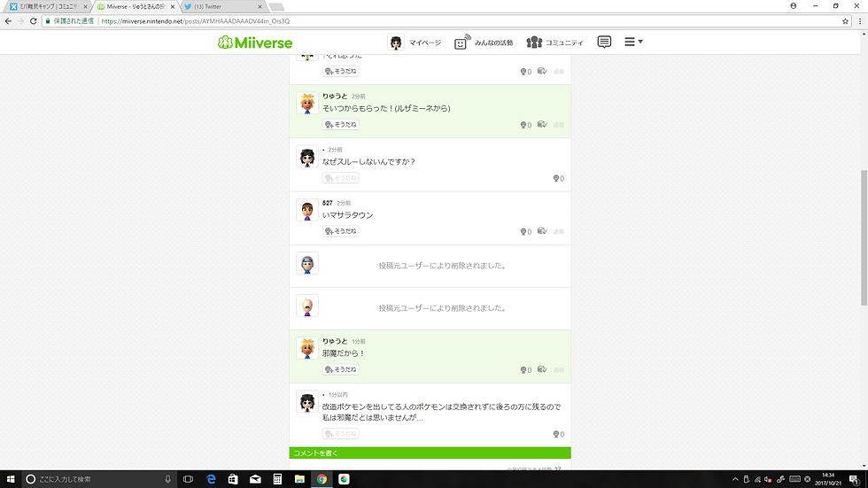Bookmark this page with the star icon
868x488 pixels.
pos(845,21)
